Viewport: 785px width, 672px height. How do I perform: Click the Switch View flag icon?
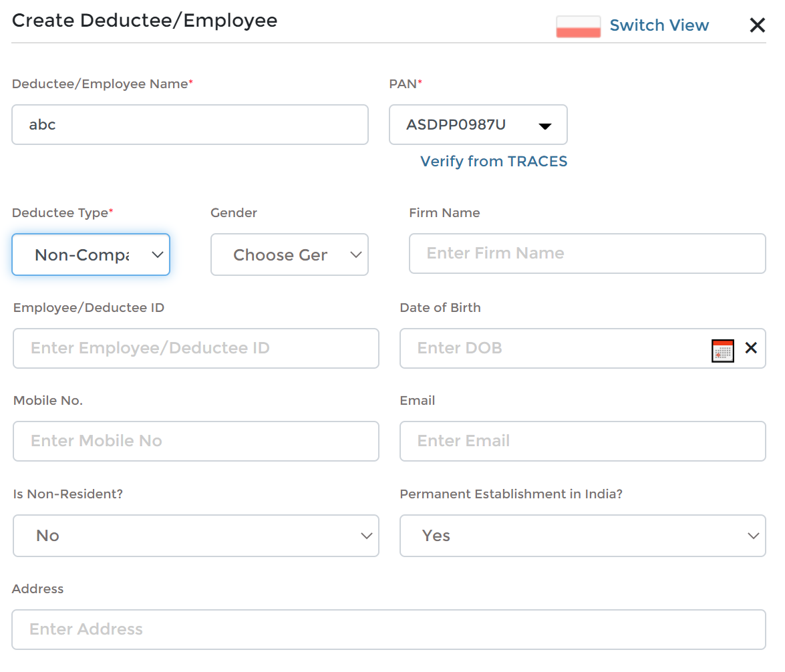[578, 27]
